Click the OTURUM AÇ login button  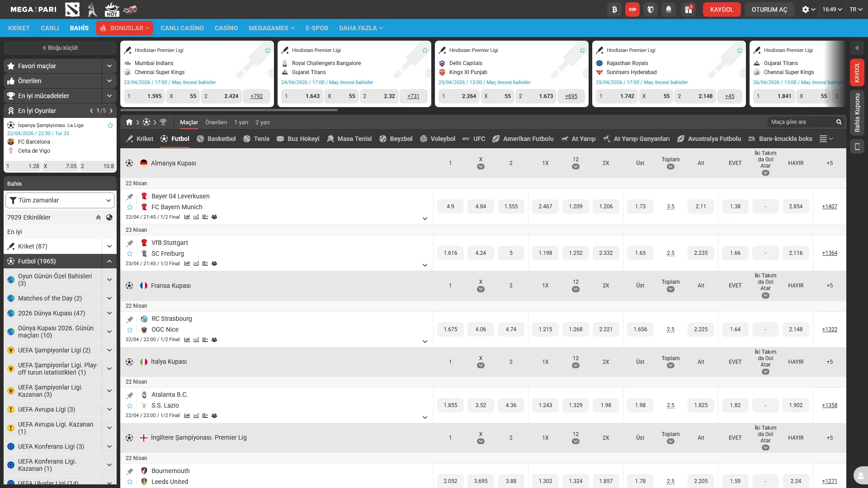769,9
